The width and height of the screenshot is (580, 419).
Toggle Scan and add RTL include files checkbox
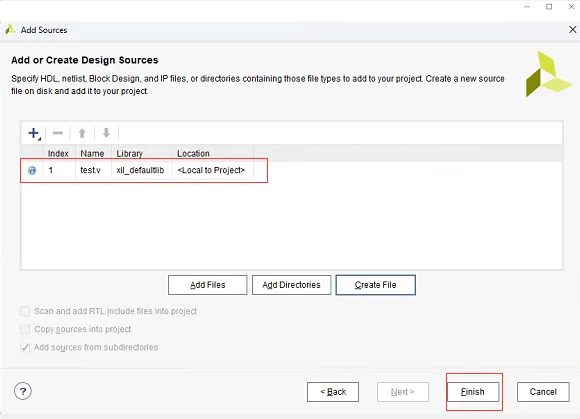[x=25, y=311]
